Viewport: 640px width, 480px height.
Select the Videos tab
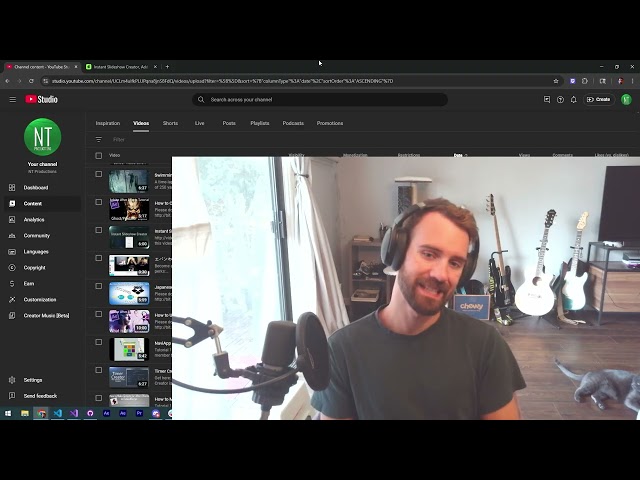(x=141, y=123)
